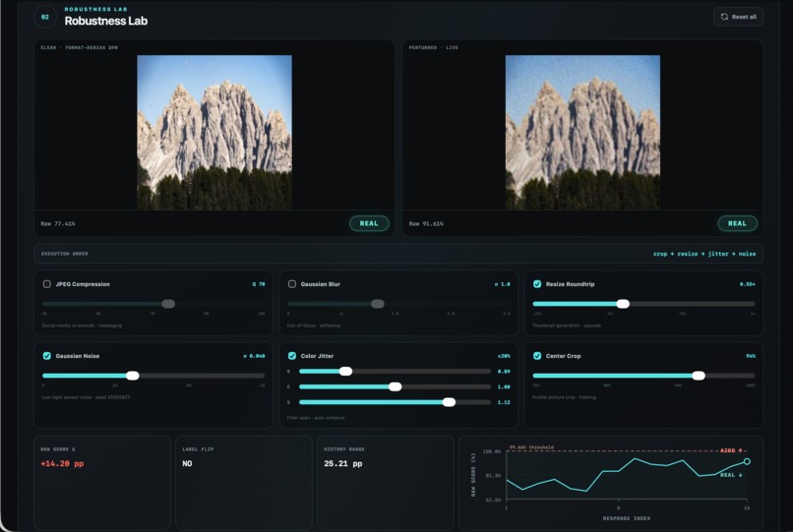793x532 pixels.
Task: Enable the JPEG Compression checkbox
Action: point(46,284)
